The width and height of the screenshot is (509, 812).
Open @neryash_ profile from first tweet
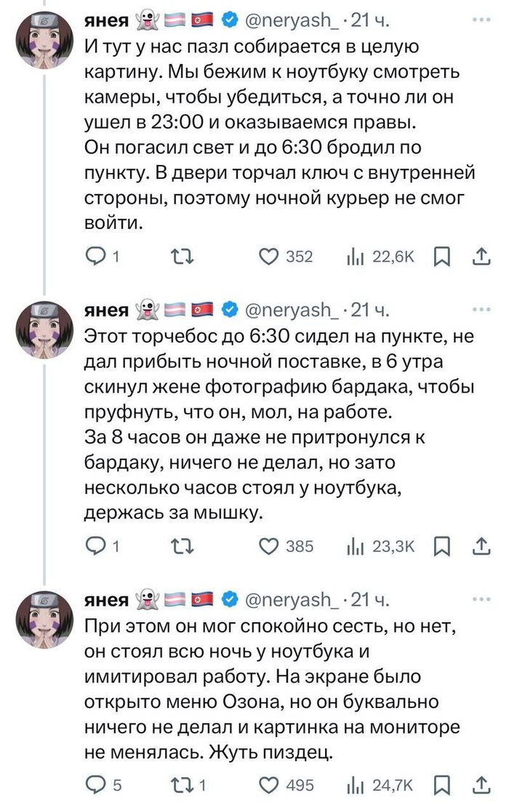(x=289, y=21)
